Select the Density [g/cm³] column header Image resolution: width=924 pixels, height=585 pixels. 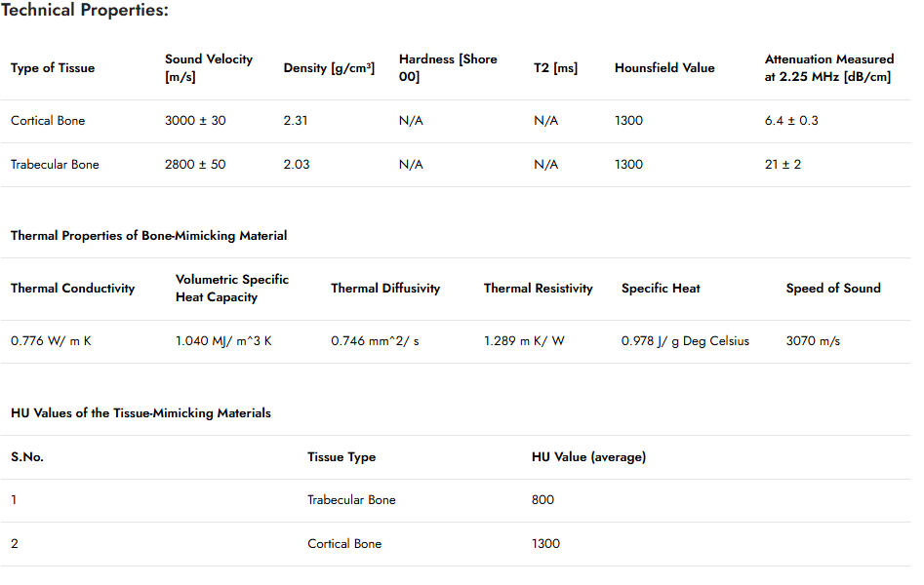coord(329,67)
